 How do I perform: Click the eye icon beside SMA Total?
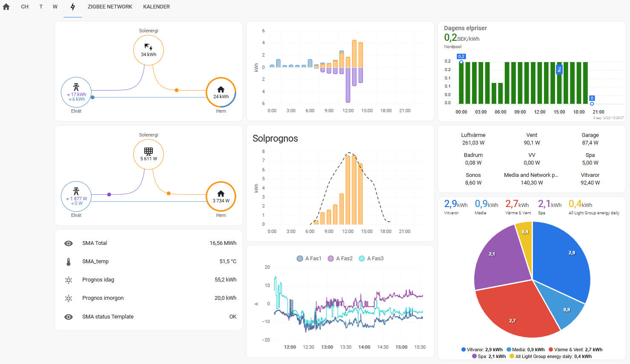coord(69,243)
